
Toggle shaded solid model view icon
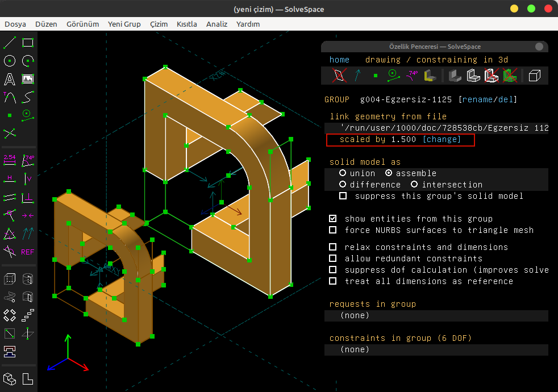tap(455, 76)
